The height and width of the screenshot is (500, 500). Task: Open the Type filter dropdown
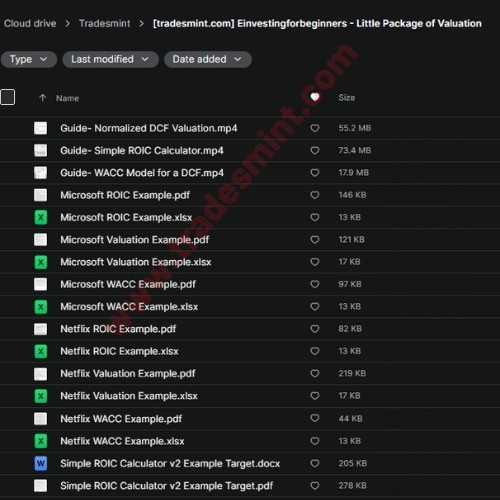tap(29, 59)
